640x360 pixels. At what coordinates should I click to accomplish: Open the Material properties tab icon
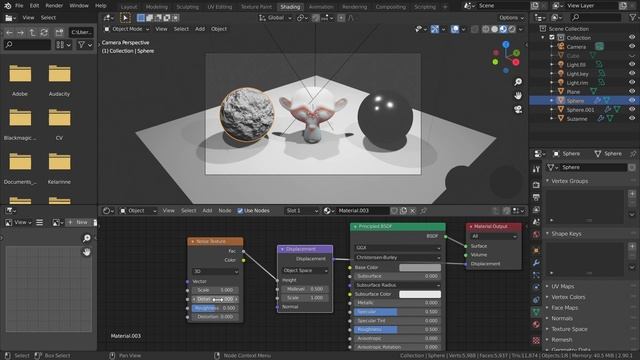[x=536, y=325]
